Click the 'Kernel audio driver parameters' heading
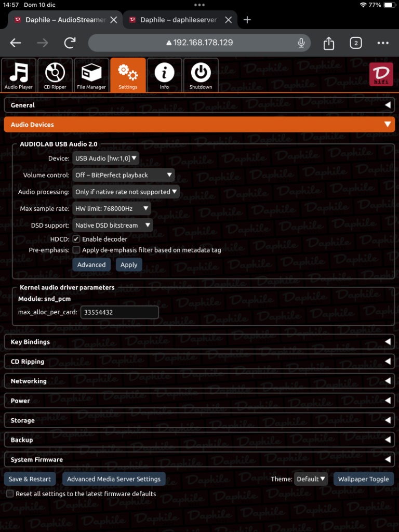 pos(67,287)
